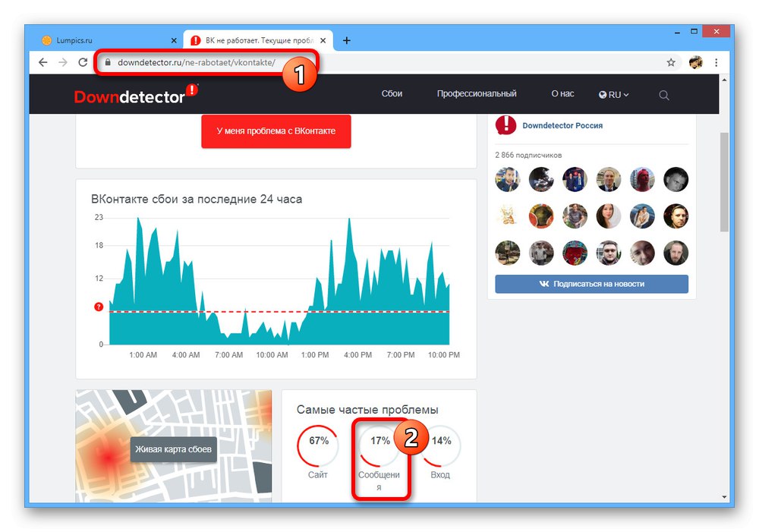Close the Lumpics.ru tab
Image resolution: width=759 pixels, height=532 pixels.
174,41
